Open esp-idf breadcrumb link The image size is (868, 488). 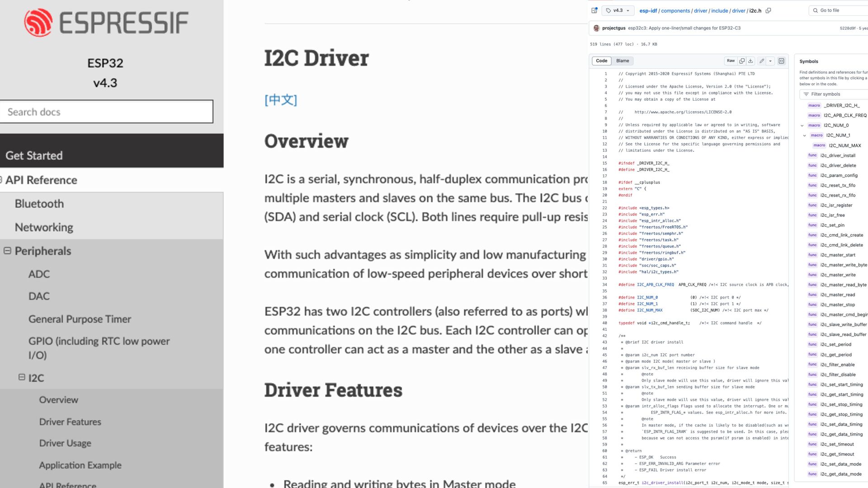point(648,10)
